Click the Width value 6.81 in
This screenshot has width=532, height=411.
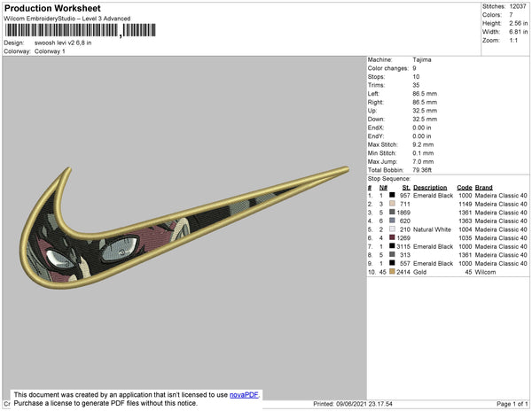(x=518, y=32)
